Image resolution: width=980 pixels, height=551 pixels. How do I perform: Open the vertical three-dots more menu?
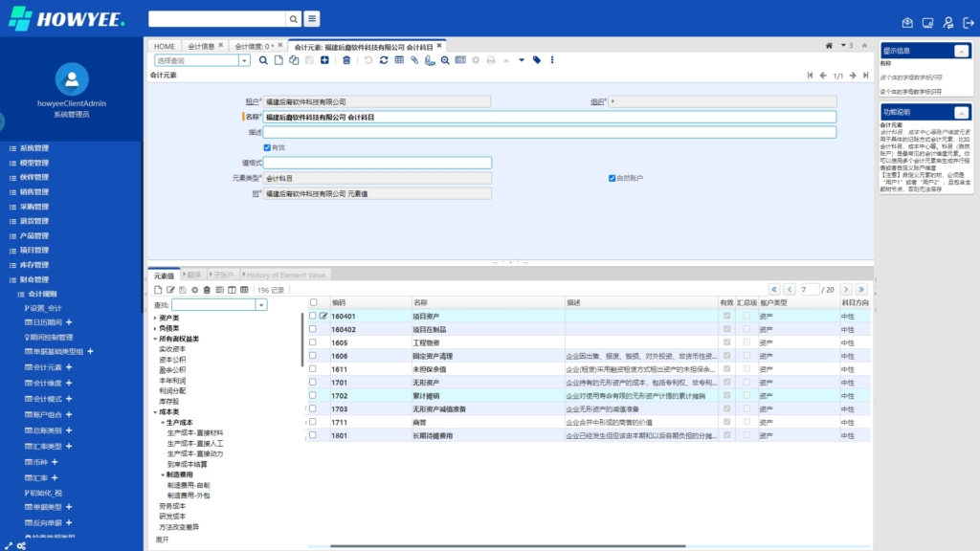click(x=552, y=60)
